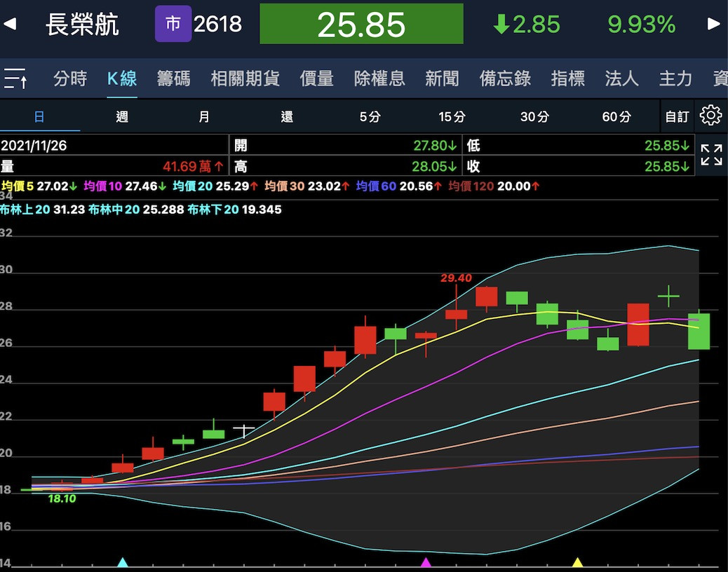Open 相關期貨 tab

click(x=245, y=79)
